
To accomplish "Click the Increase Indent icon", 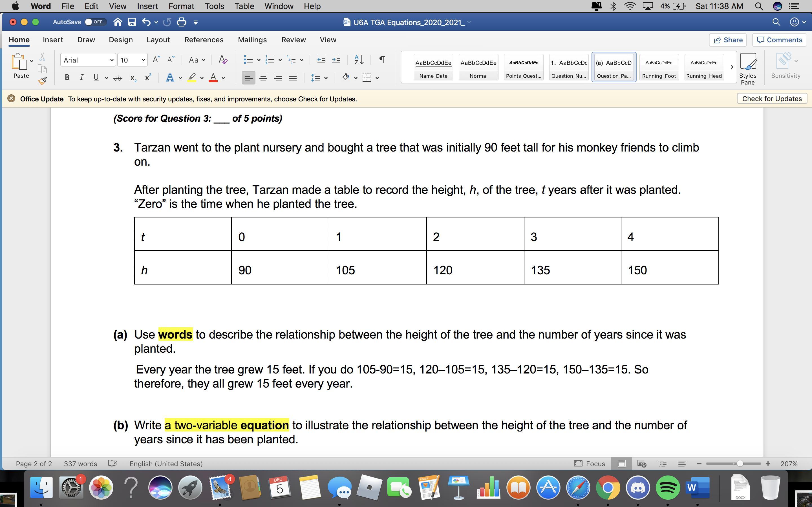I will 336,60.
